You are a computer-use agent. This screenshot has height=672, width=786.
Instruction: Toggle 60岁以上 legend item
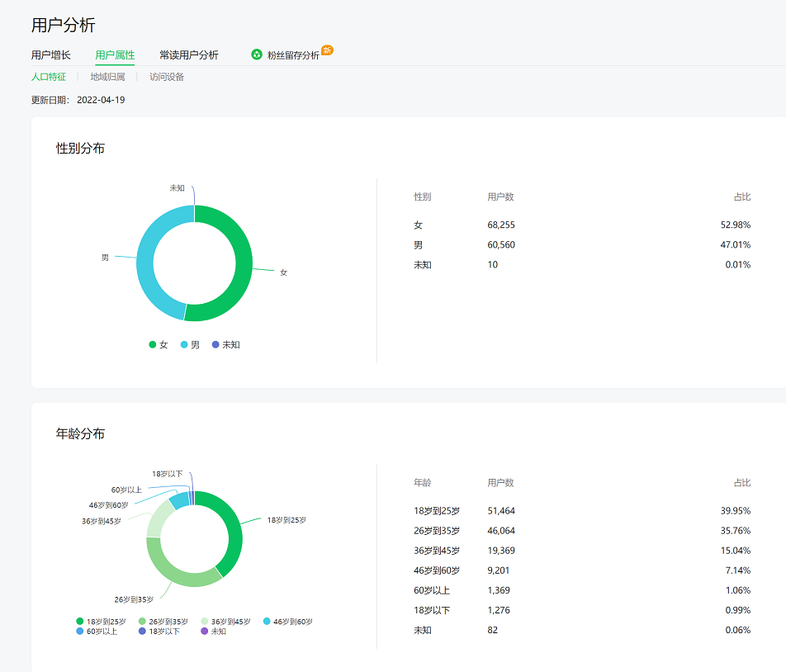(x=97, y=632)
